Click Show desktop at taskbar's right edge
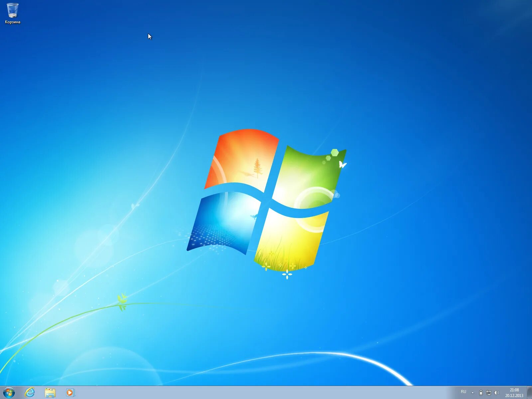Viewport: 532px width, 399px height. pos(530,393)
